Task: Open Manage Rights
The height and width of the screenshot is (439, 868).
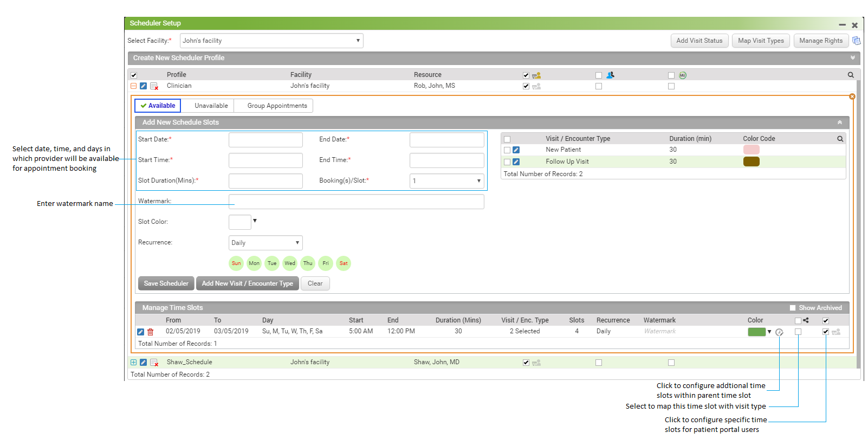Action: click(x=821, y=41)
